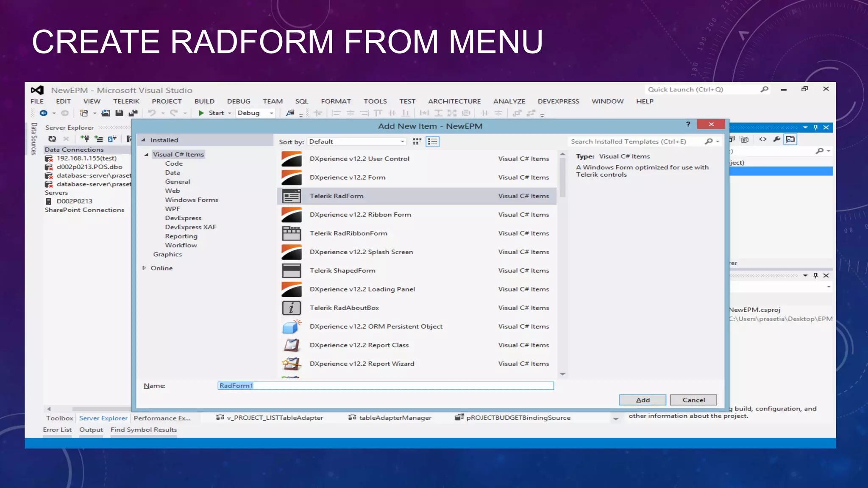This screenshot has height=488, width=868.
Task: Toggle Preview Selected Items in Solution Explorer
Action: tap(790, 139)
